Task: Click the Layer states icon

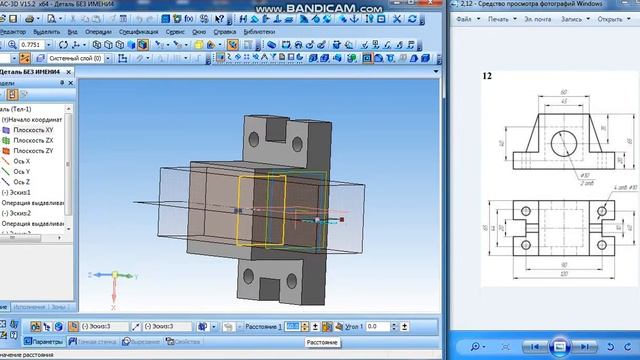Action: point(40,58)
